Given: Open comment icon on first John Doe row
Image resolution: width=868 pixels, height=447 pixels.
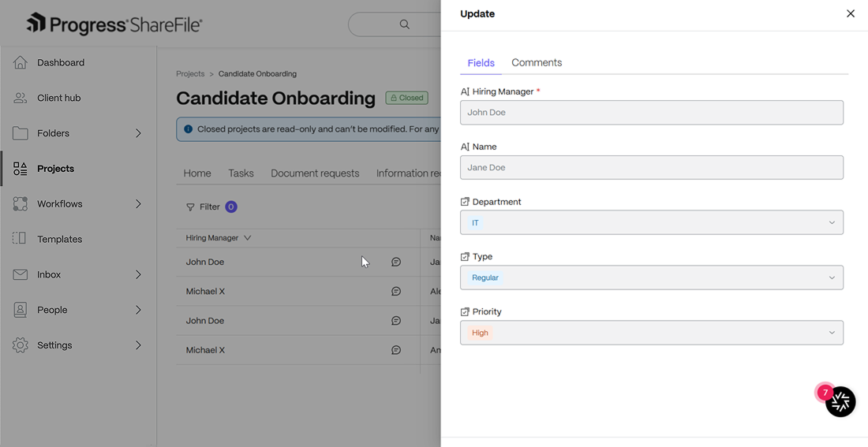Looking at the screenshot, I should coord(396,262).
